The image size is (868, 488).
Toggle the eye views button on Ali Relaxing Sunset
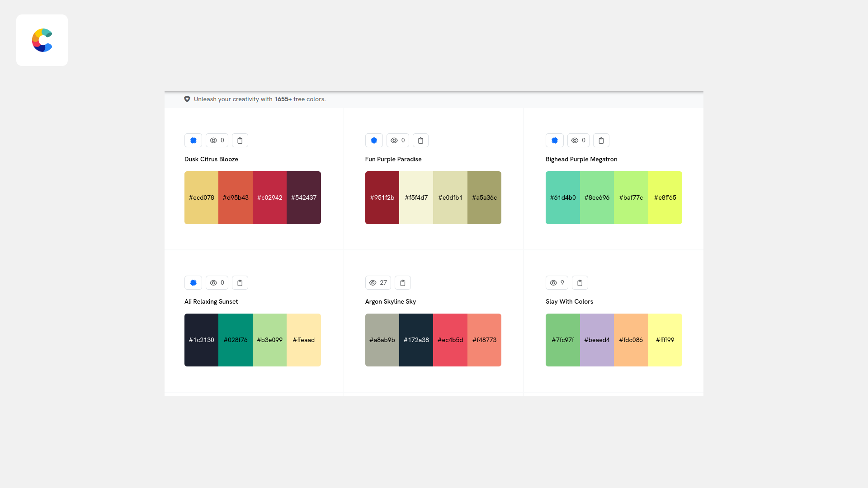pos(217,283)
